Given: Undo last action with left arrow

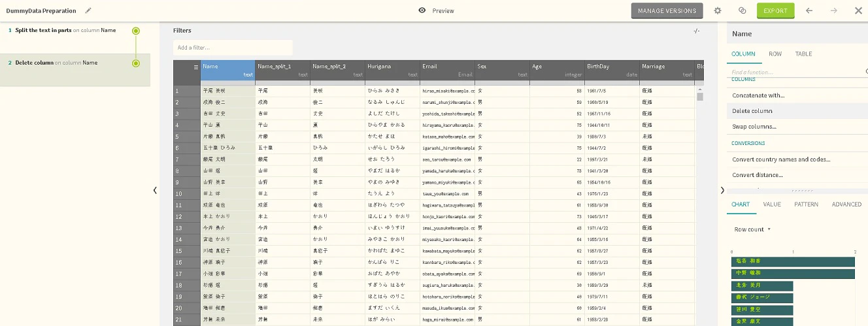Looking at the screenshot, I should [809, 10].
